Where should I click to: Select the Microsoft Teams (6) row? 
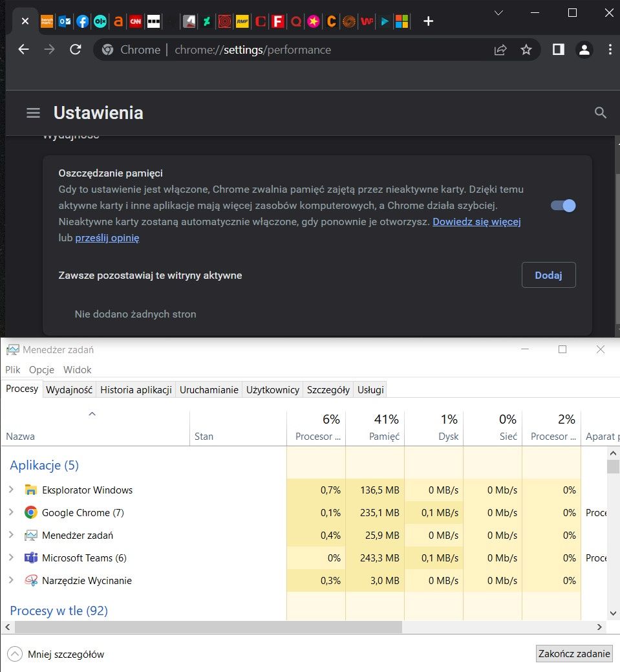[x=305, y=558]
